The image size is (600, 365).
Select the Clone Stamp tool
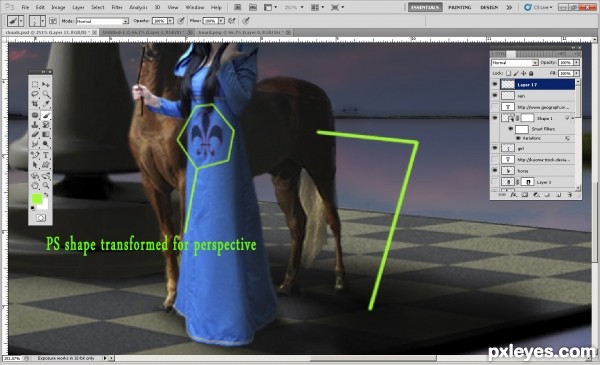pos(35,125)
